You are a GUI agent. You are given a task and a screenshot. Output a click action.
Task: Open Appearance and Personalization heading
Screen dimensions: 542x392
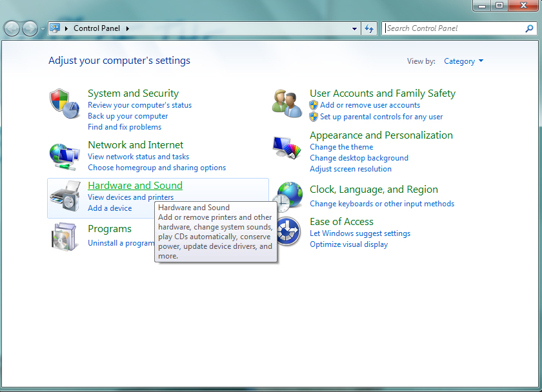click(x=381, y=135)
